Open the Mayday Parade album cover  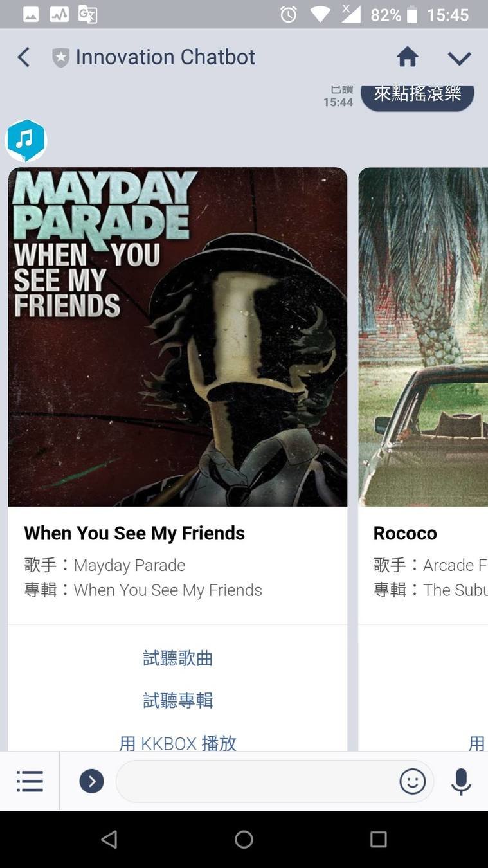[177, 337]
